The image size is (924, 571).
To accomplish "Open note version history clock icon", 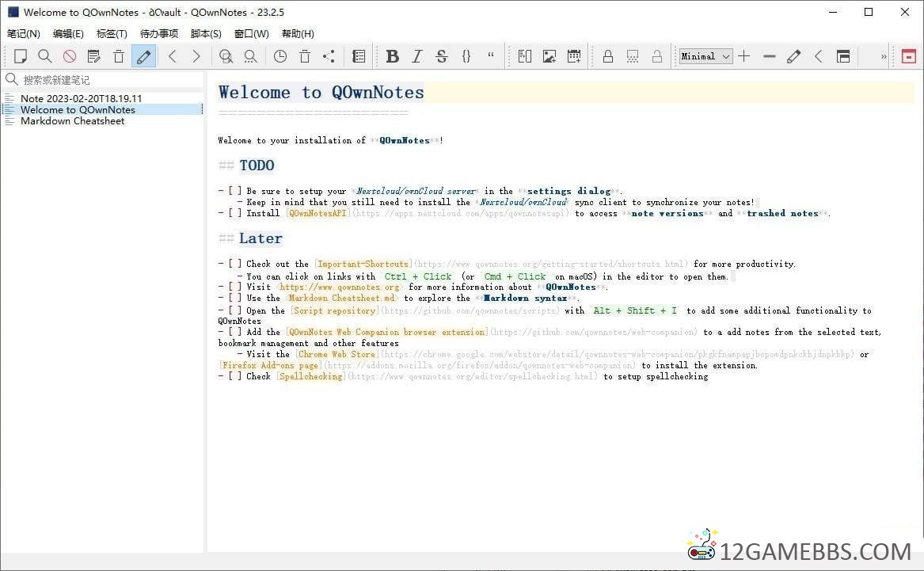I will click(x=280, y=56).
